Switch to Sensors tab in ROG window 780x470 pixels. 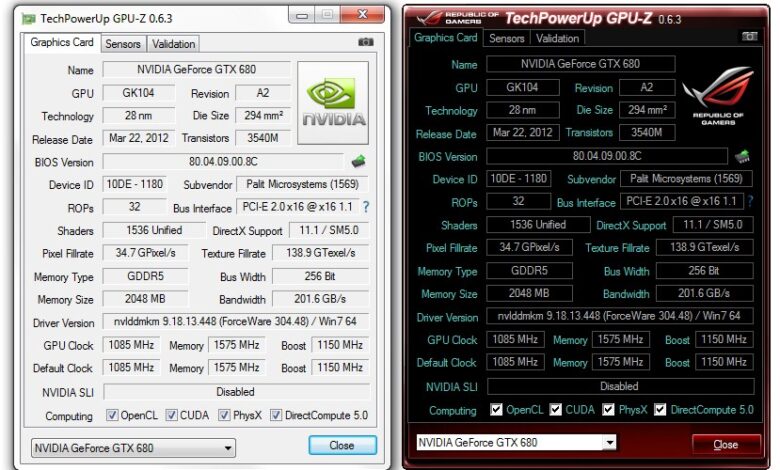(506, 38)
